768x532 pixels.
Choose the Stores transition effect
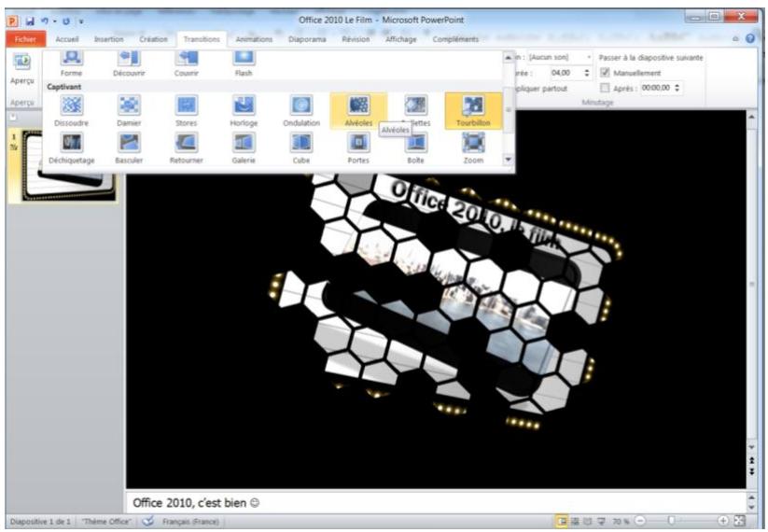tap(186, 111)
